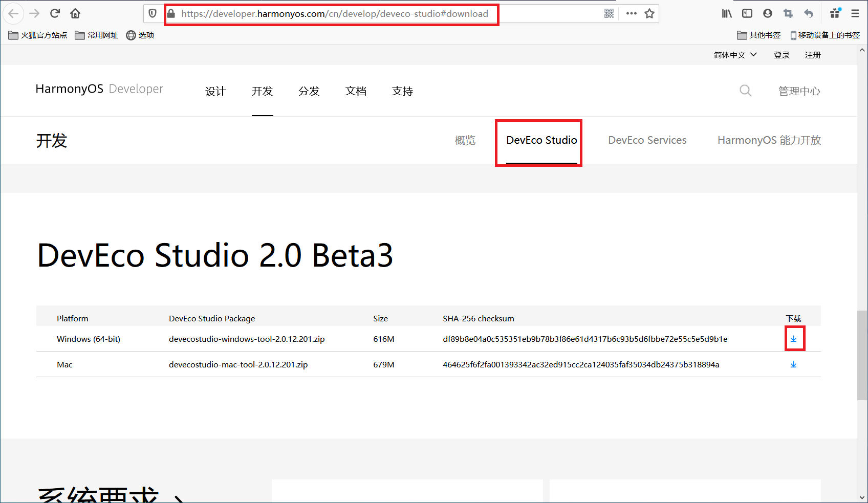Open the 常用网址 bookmarks folder
The image size is (868, 503).
(96, 35)
